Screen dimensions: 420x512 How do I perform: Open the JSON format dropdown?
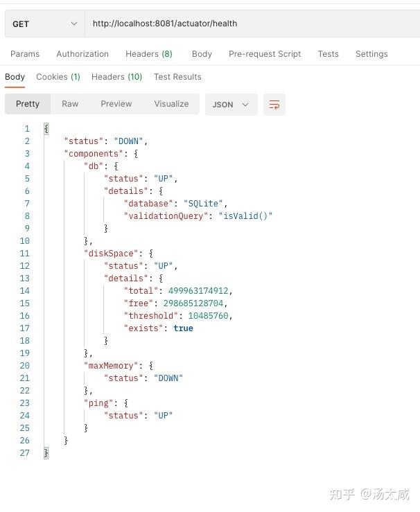tap(231, 105)
